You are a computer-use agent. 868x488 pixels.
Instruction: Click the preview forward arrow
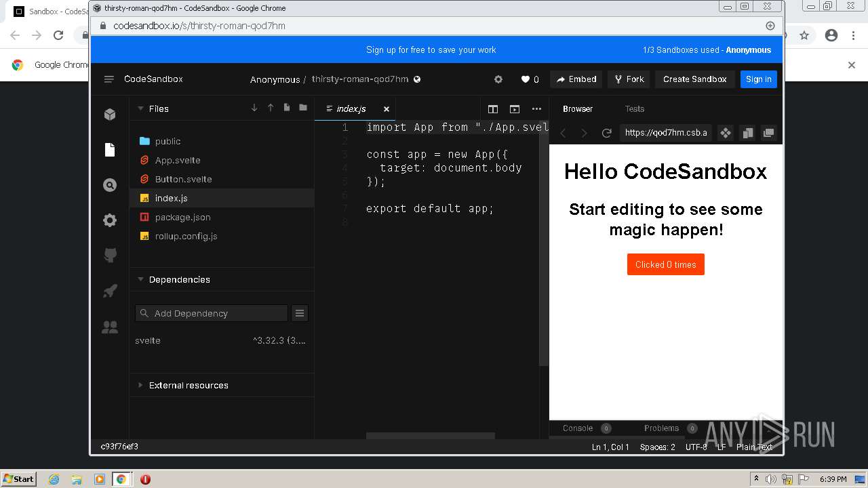click(584, 133)
